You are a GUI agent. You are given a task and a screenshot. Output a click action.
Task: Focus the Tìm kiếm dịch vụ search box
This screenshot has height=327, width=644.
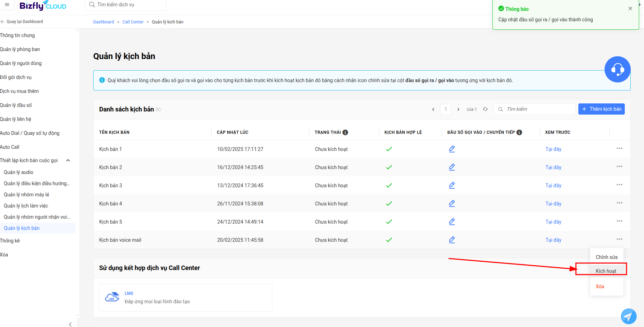click(x=125, y=5)
